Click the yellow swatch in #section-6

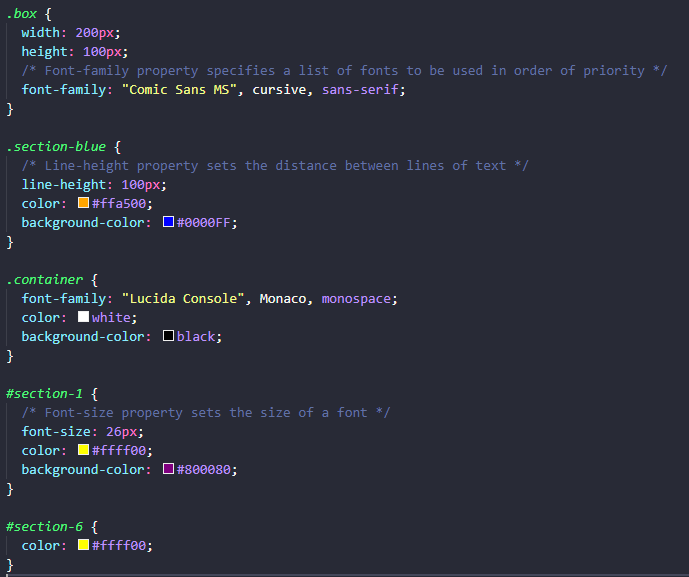pyautogui.click(x=83, y=544)
